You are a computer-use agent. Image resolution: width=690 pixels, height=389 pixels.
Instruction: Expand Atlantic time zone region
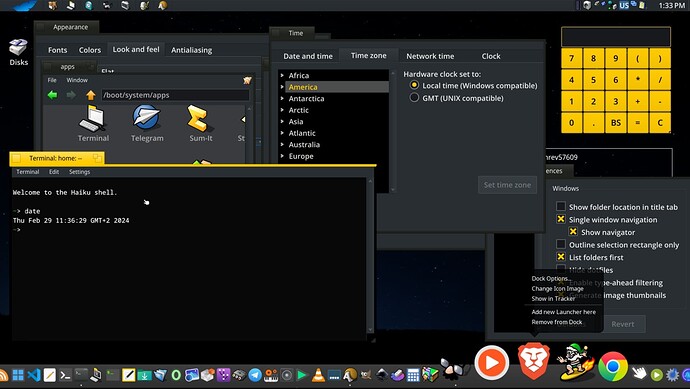(282, 133)
